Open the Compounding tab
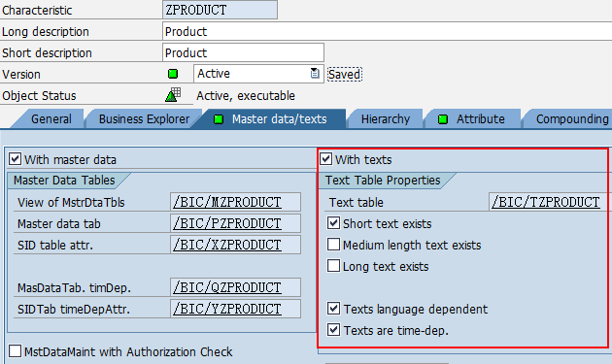 point(572,119)
